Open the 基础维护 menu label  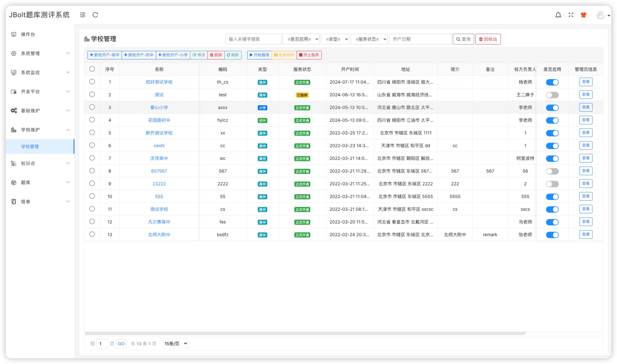30,111
